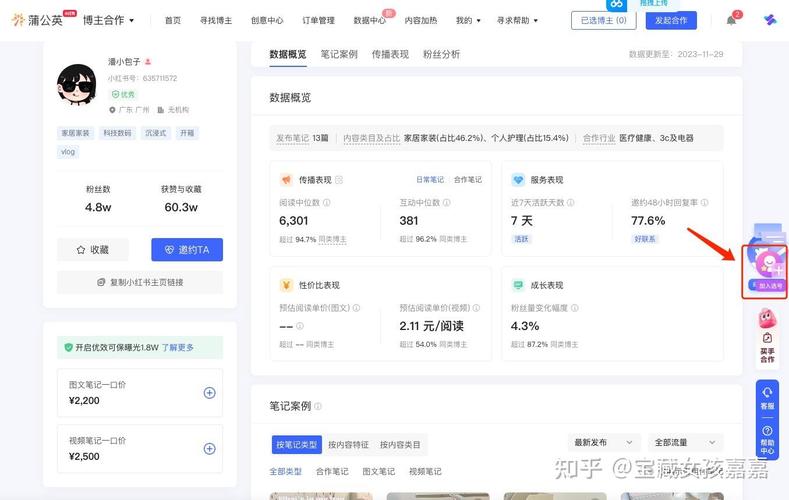Click the 2.11 元/阅读 value
Screen dimensions: 789x500
click(432, 326)
